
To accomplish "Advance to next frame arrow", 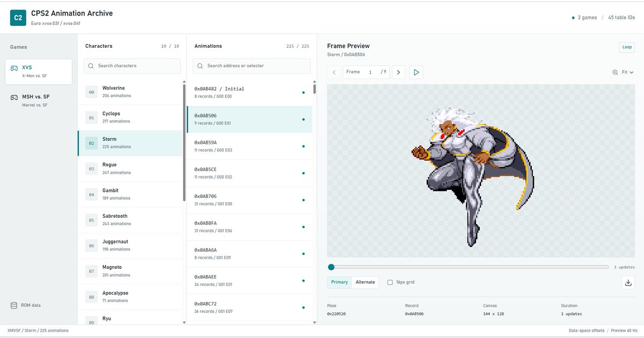I will click(x=398, y=72).
